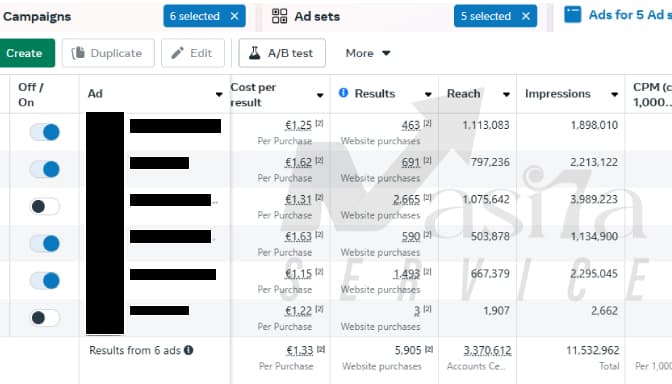The height and width of the screenshot is (384, 672).
Task: Expand the Cost per result column dropdown
Action: [320, 95]
